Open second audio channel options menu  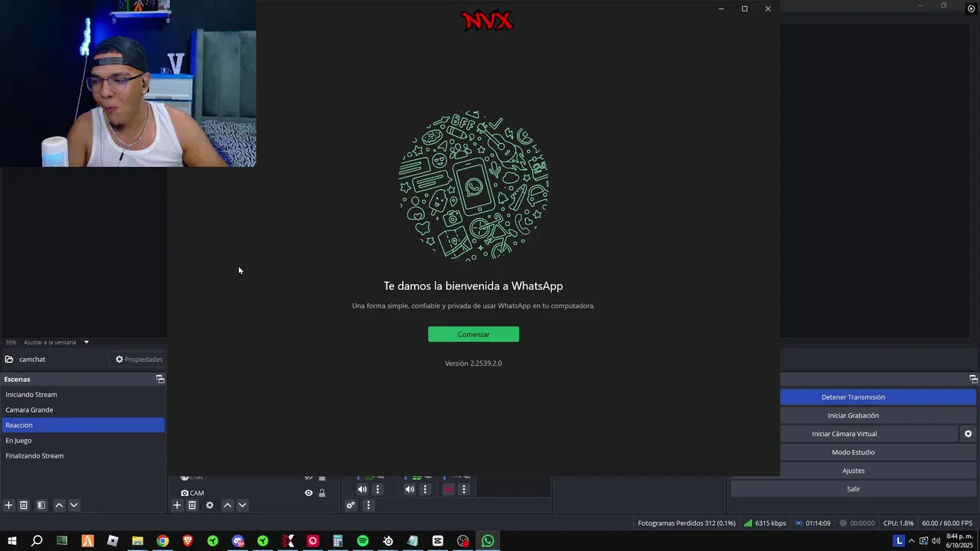click(425, 490)
